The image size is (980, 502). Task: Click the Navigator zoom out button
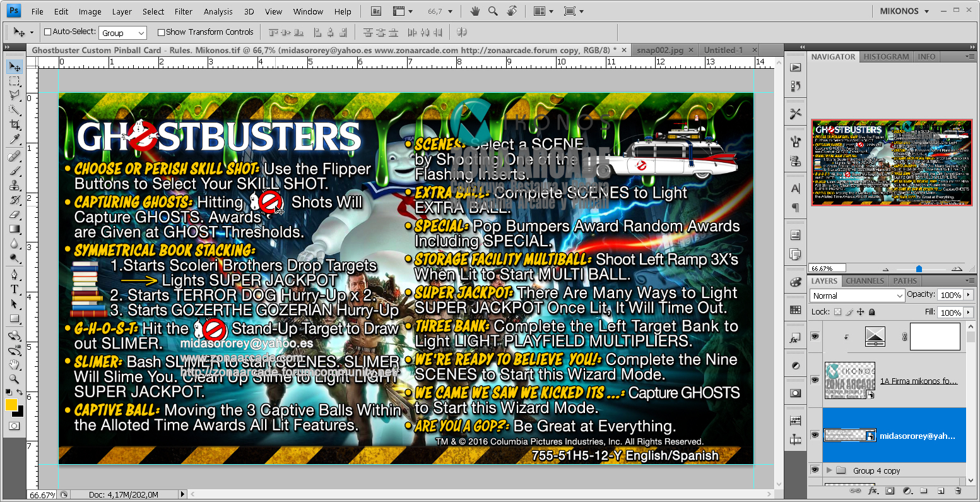886,269
